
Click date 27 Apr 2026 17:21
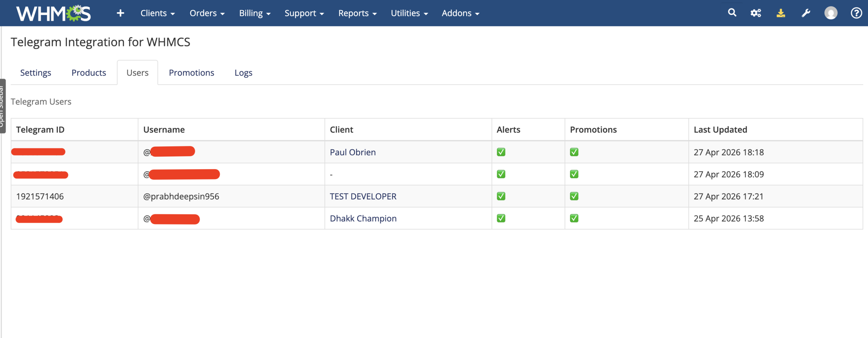tap(728, 196)
